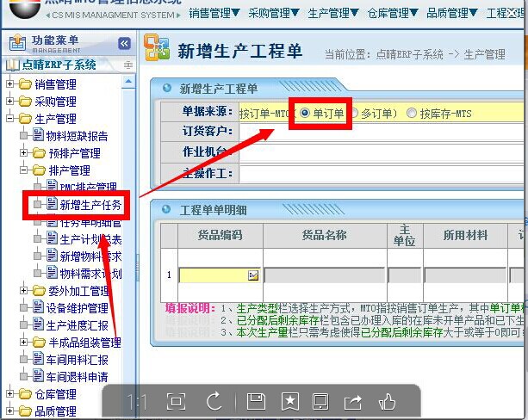Image resolution: width=528 pixels, height=420 pixels.
Task: Click the star bookmark icon in bottom toolbar
Action: 290,401
